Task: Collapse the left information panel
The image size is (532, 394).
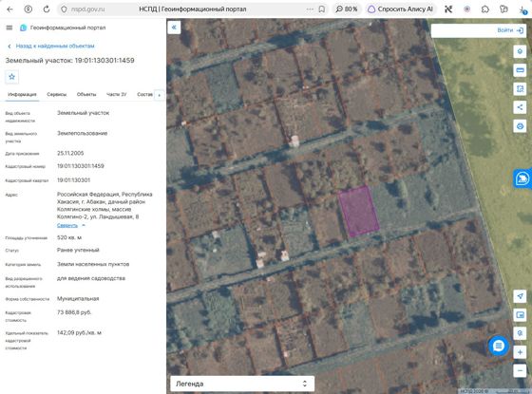Action: click(174, 28)
